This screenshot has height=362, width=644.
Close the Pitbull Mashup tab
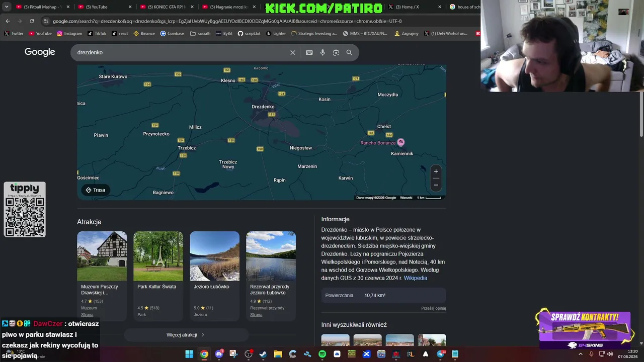tap(67, 7)
